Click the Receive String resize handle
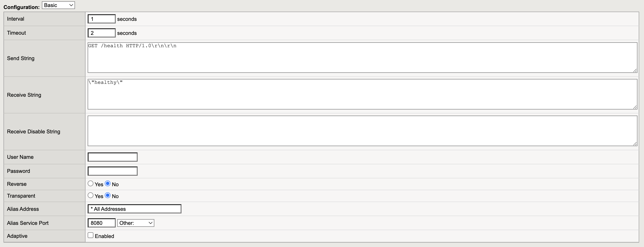Viewport: 644px width, 247px height. (x=635, y=107)
